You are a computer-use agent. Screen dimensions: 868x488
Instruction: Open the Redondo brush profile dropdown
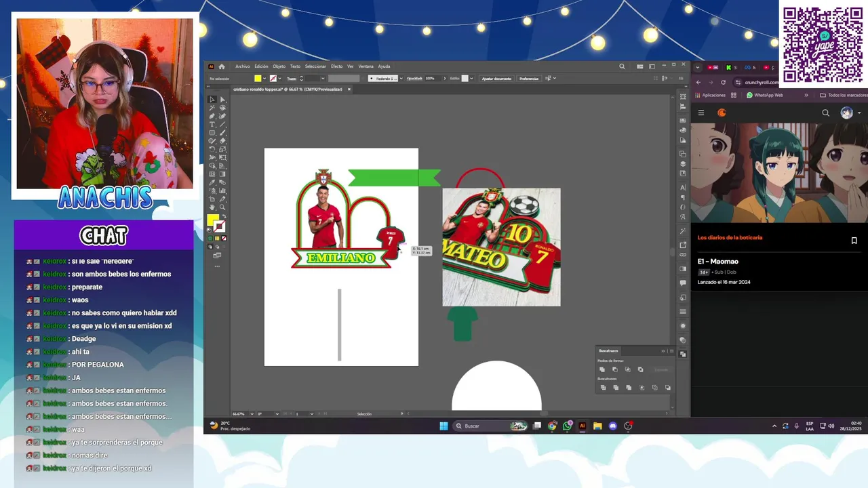pyautogui.click(x=401, y=78)
